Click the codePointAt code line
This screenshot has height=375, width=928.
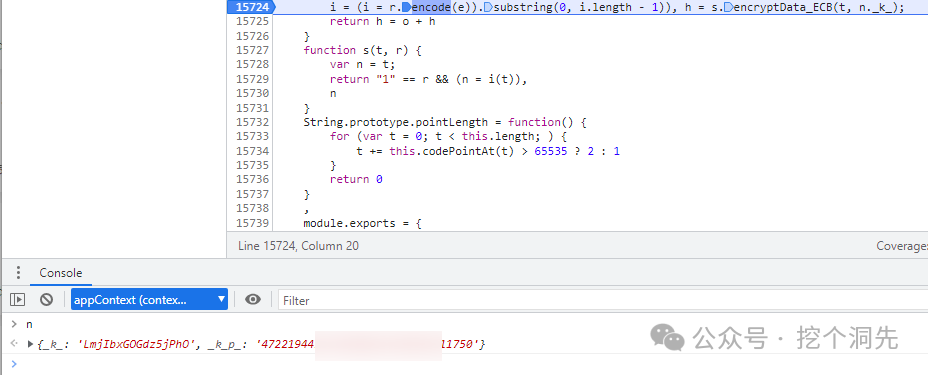(x=488, y=151)
